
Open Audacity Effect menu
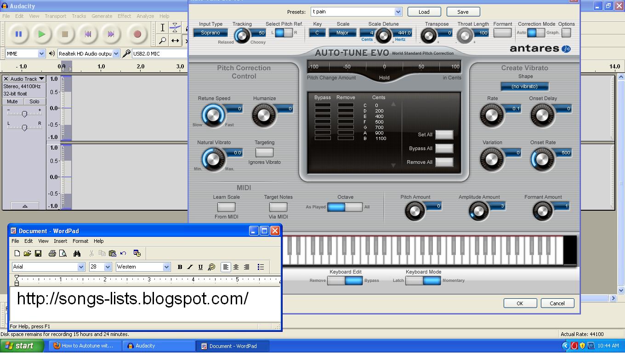(x=124, y=16)
